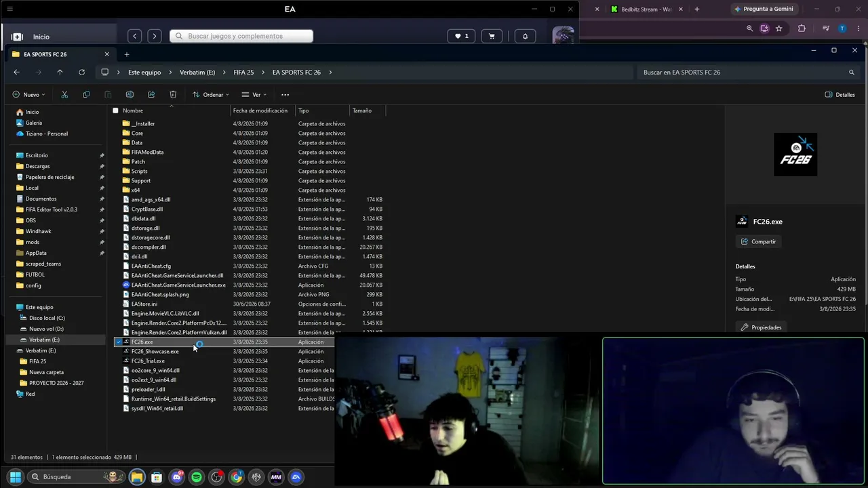Open Descargas in the navigation pane
The width and height of the screenshot is (868, 488).
37,166
